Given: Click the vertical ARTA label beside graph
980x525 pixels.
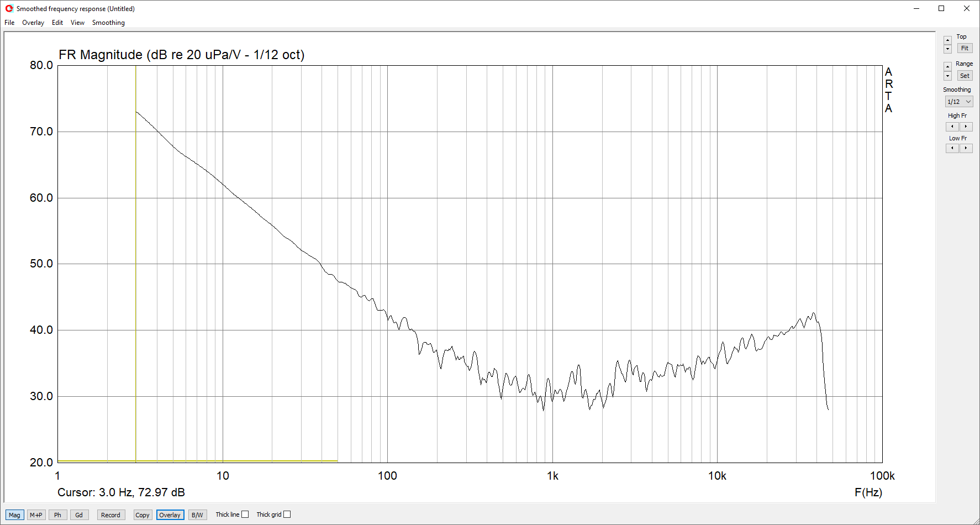Looking at the screenshot, I should click(x=888, y=90).
